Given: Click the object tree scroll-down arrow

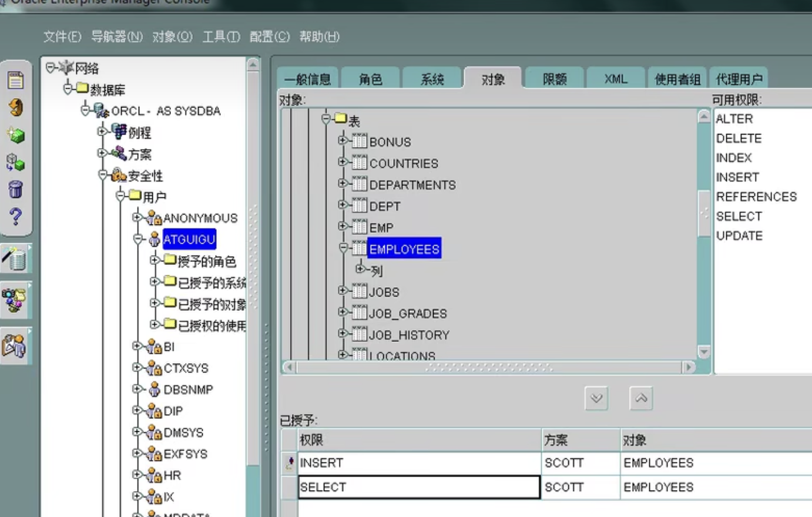Looking at the screenshot, I should 704,351.
